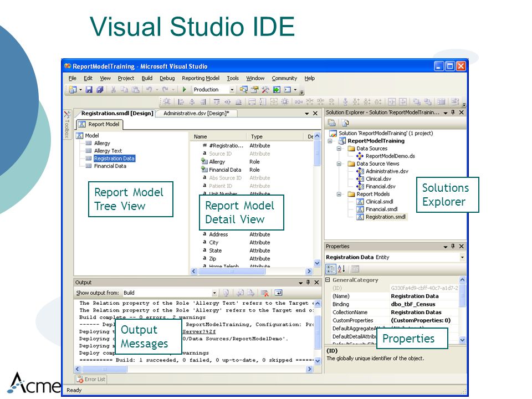Select the Registration.smdl [Design] tab
This screenshot has width=532, height=399.
coord(117,113)
